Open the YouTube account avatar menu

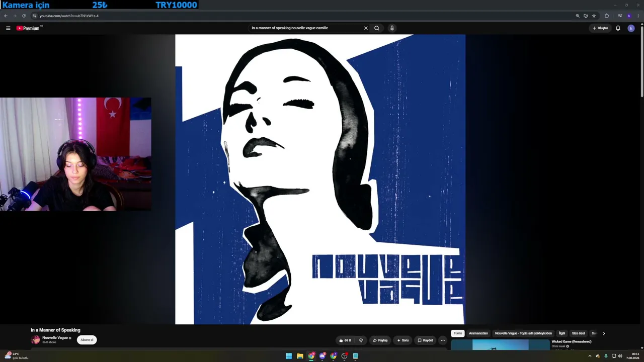pos(631,28)
